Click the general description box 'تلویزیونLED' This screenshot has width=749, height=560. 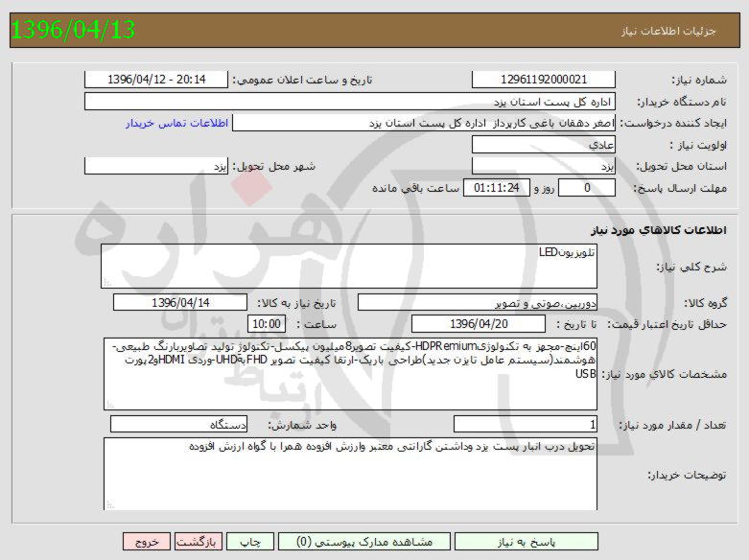coord(349,267)
